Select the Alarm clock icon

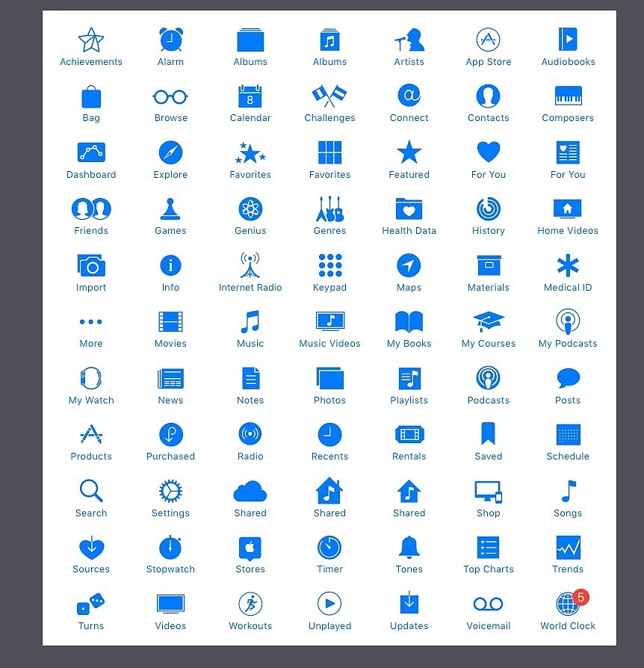(x=171, y=40)
